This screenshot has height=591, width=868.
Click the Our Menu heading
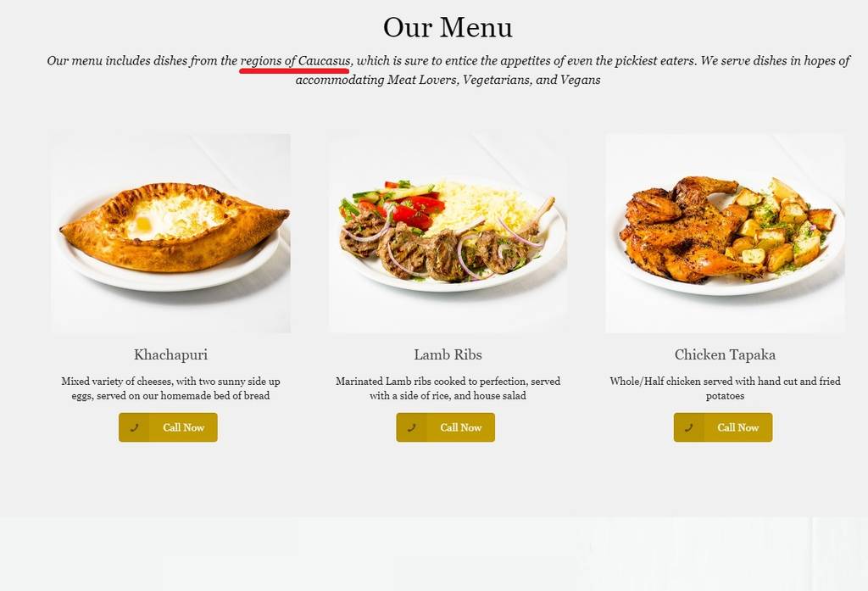(448, 27)
